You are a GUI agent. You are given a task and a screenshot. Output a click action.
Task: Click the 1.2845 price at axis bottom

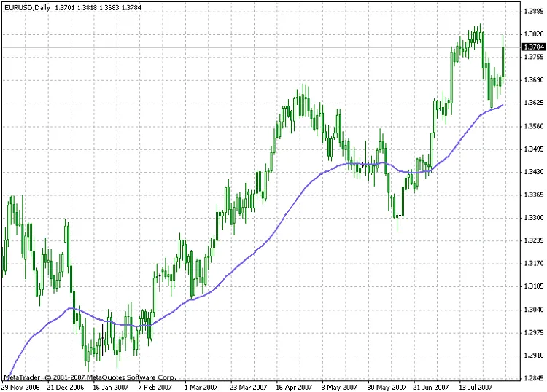click(533, 378)
